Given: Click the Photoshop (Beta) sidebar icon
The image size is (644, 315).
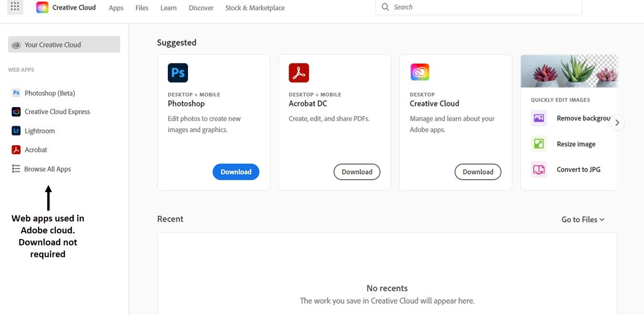Looking at the screenshot, I should (16, 93).
